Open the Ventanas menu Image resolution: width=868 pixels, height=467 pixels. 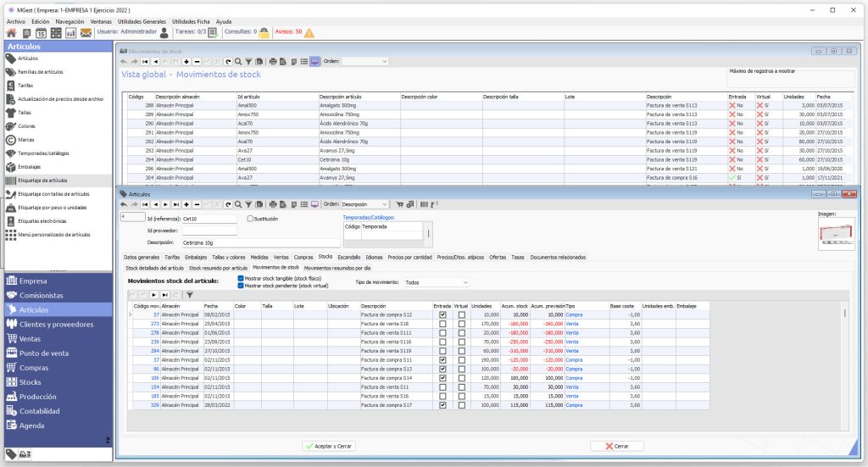coord(101,21)
